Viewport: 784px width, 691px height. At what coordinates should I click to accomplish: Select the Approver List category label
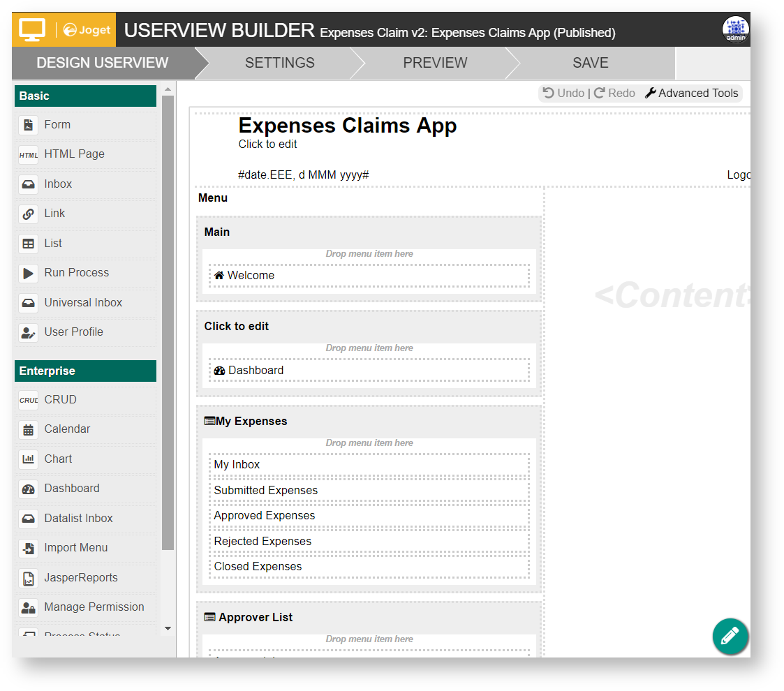(256, 618)
